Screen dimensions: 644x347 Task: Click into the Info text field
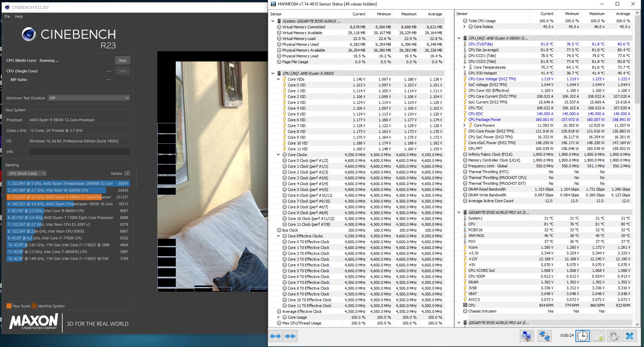[79, 152]
